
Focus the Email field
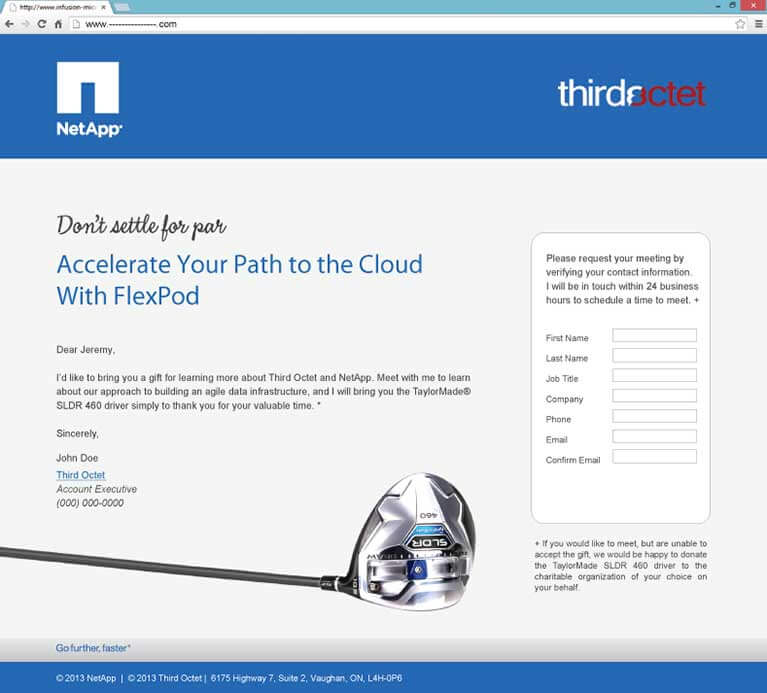tap(654, 436)
